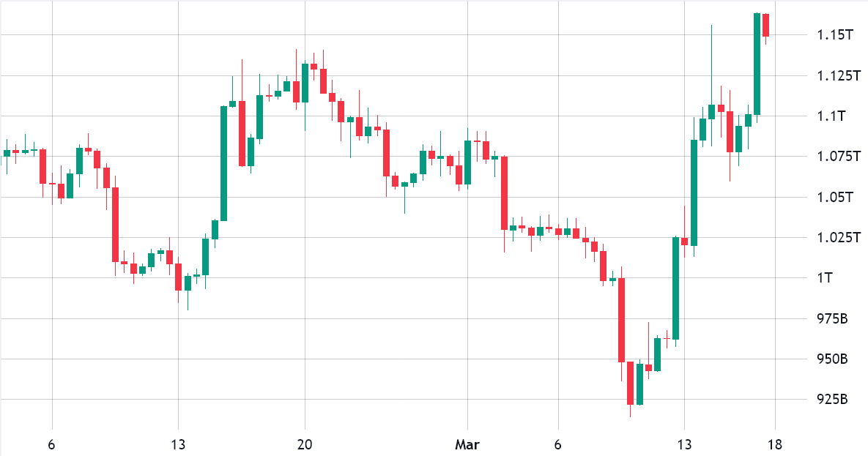
Task: Click the 1.15T price axis label
Action: [835, 35]
